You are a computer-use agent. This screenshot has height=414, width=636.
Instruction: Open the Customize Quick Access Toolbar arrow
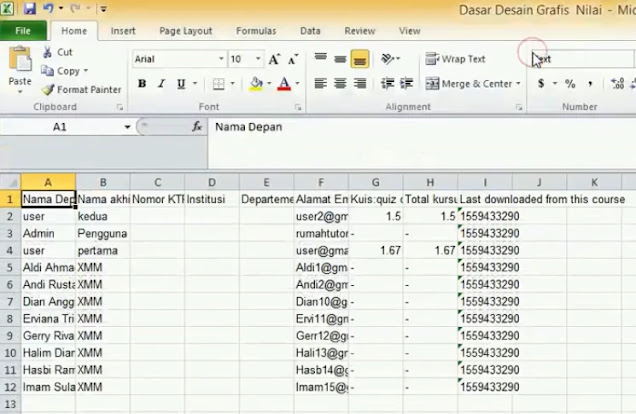[103, 9]
